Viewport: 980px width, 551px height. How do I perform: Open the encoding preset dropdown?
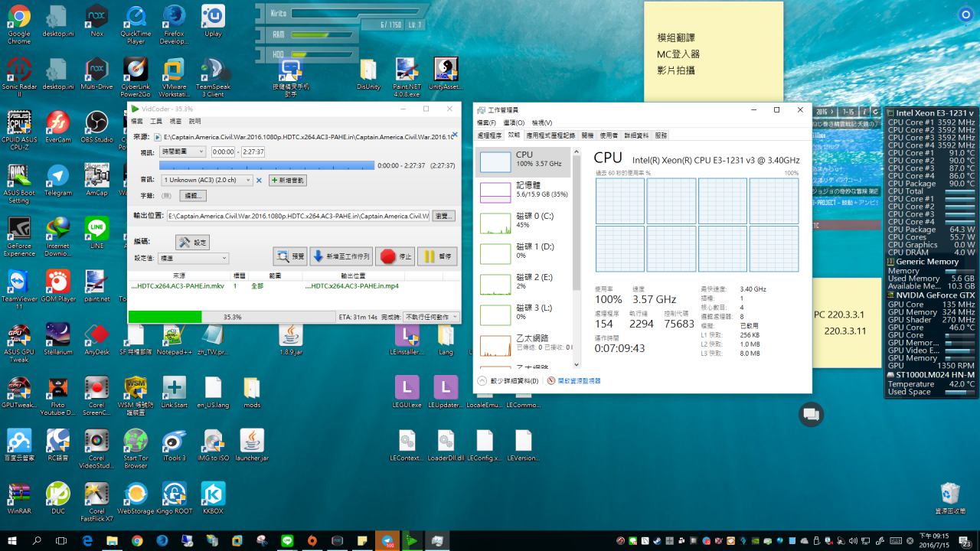click(193, 259)
